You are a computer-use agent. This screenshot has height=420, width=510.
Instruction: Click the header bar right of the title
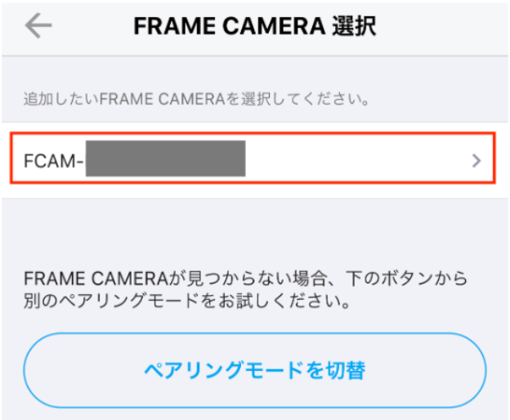pos(441,26)
